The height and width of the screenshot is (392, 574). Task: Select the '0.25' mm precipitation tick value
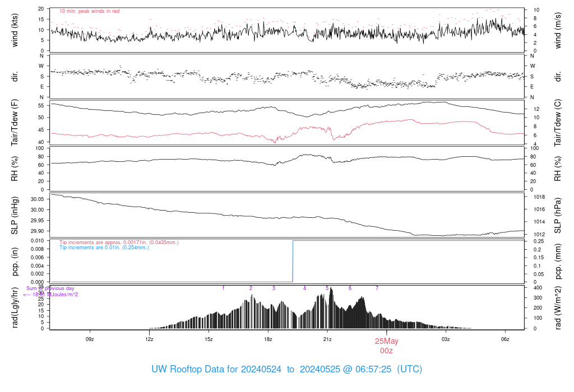[x=539, y=241]
